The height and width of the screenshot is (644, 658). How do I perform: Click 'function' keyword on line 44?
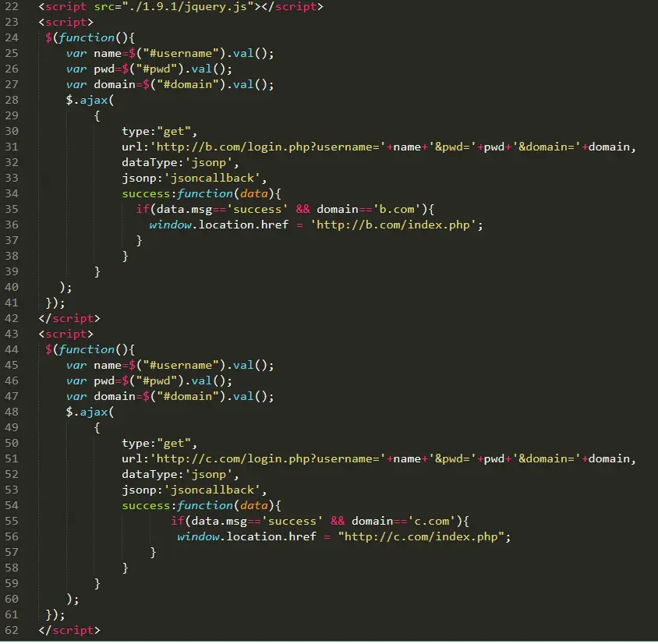click(x=87, y=350)
